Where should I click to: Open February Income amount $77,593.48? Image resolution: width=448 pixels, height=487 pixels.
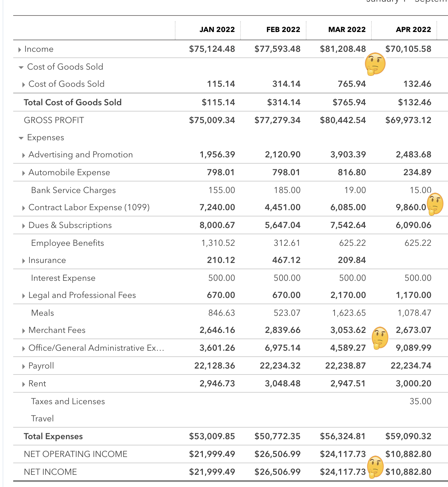(x=277, y=49)
